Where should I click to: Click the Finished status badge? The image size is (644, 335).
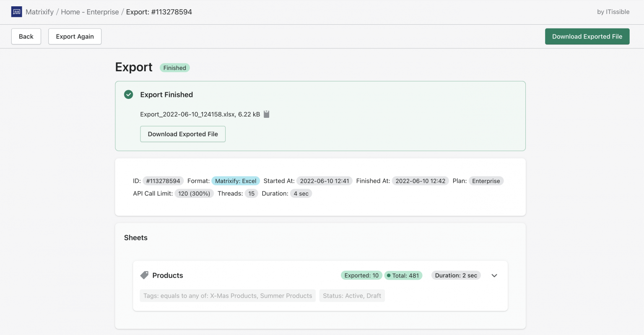(x=174, y=68)
